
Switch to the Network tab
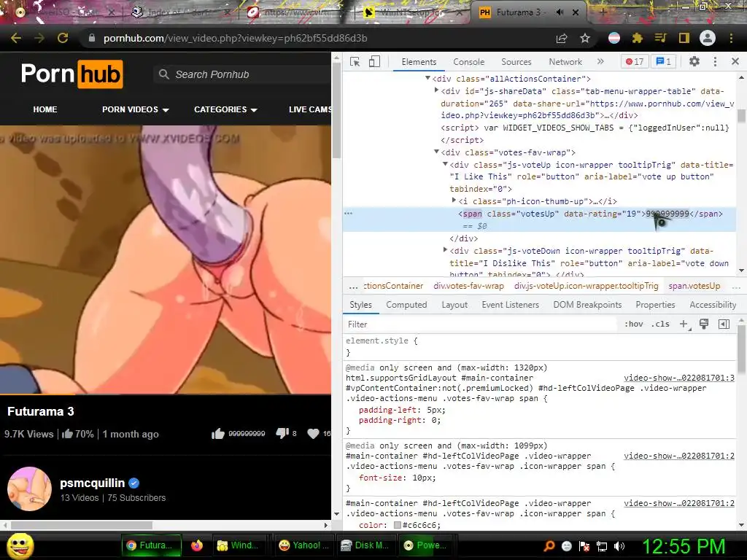(565, 62)
